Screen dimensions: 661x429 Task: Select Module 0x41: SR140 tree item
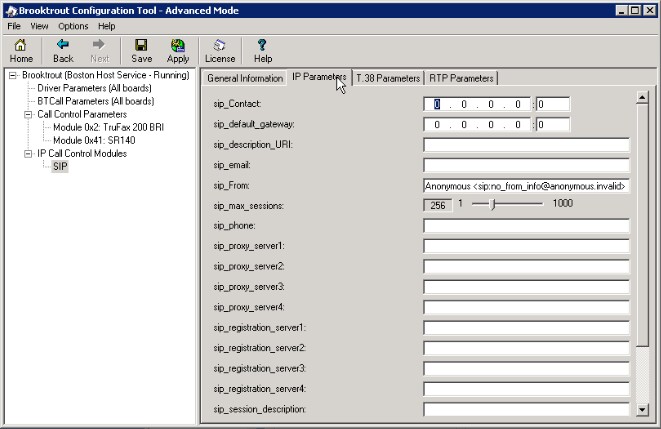pyautogui.click(x=94, y=140)
